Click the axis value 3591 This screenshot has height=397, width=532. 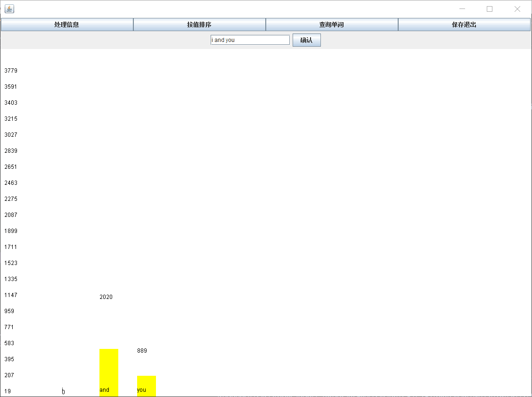[x=11, y=87]
